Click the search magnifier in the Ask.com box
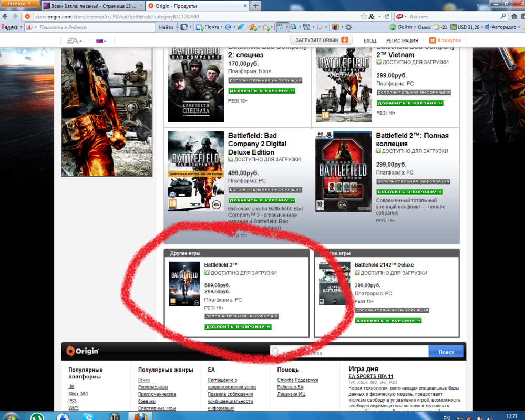 (503, 16)
